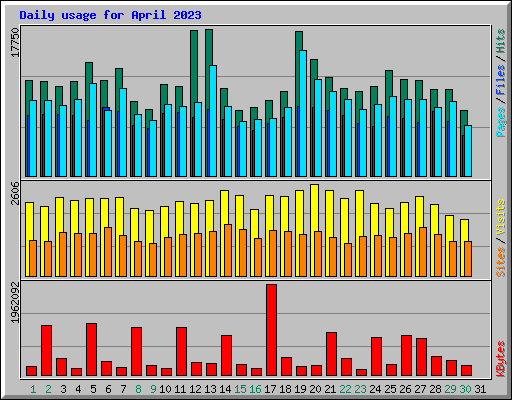The image size is (512, 400).
Task: Click the red KBytes bar for day 21
Action: coord(331,354)
